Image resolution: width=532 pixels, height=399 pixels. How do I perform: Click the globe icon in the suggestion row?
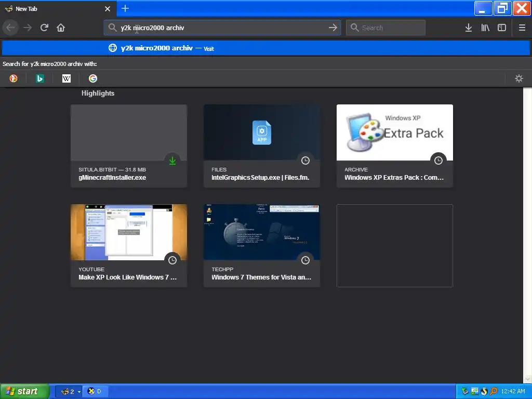[113, 48]
